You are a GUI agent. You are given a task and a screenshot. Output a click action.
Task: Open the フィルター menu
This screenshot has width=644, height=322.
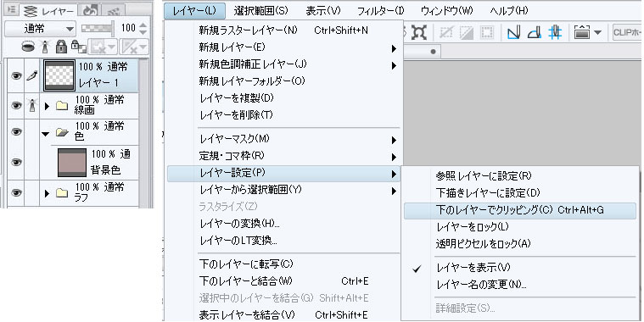pyautogui.click(x=381, y=11)
